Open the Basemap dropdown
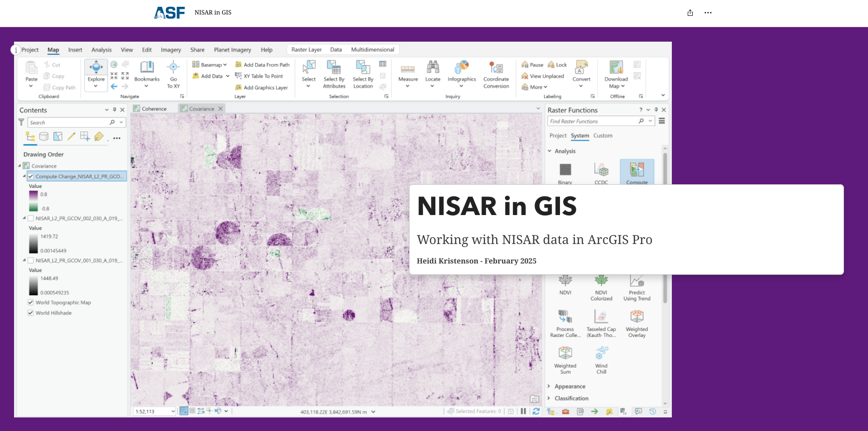 tap(209, 65)
